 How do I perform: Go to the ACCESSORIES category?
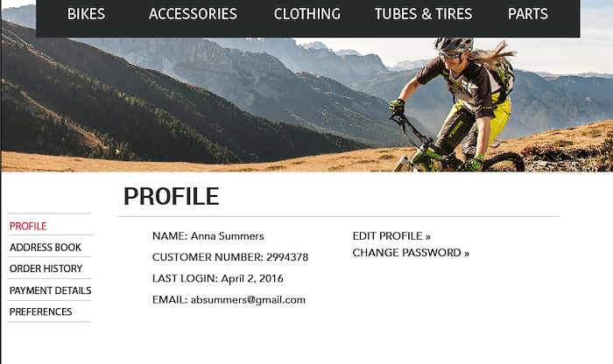(193, 14)
